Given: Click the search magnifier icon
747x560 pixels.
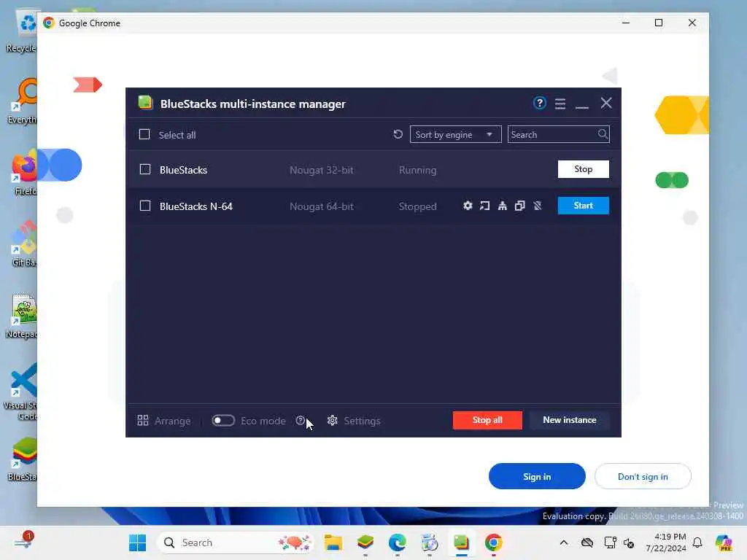Looking at the screenshot, I should 603,134.
